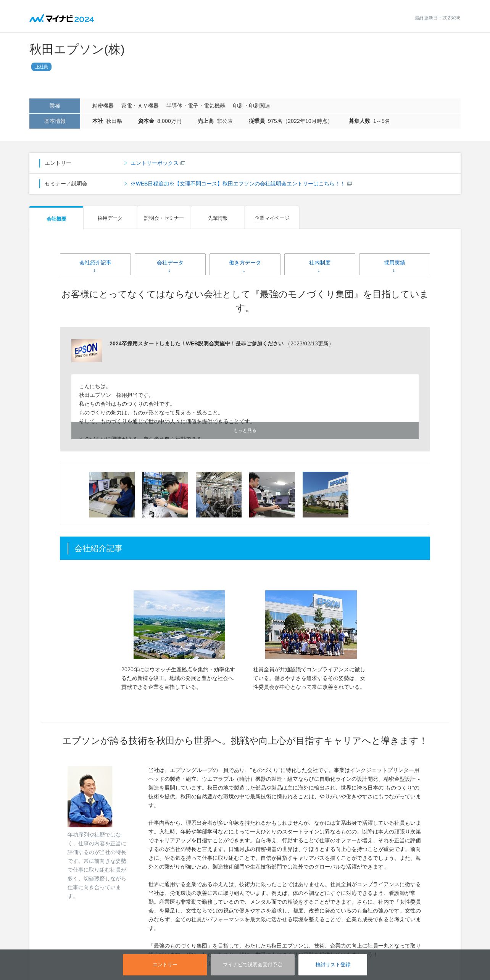The width and height of the screenshot is (490, 980).
Task: Click the 家電・ＡＶ機器 industry text
Action: (140, 106)
